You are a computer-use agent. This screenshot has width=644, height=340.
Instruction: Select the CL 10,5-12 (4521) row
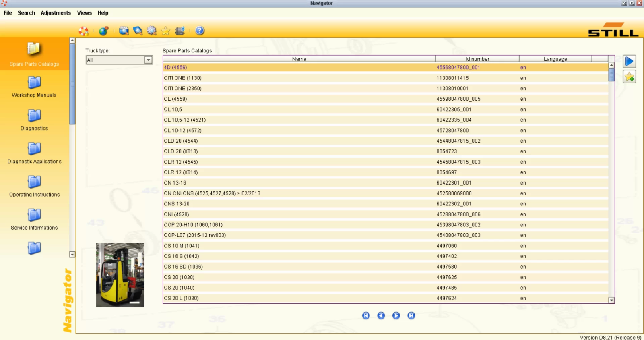[386, 120]
